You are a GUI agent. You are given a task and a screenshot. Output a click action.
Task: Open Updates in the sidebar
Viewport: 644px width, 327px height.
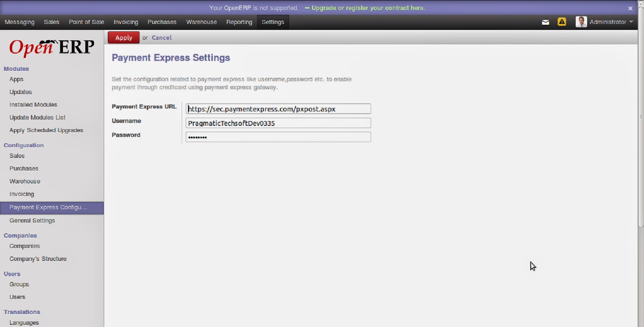(x=21, y=92)
